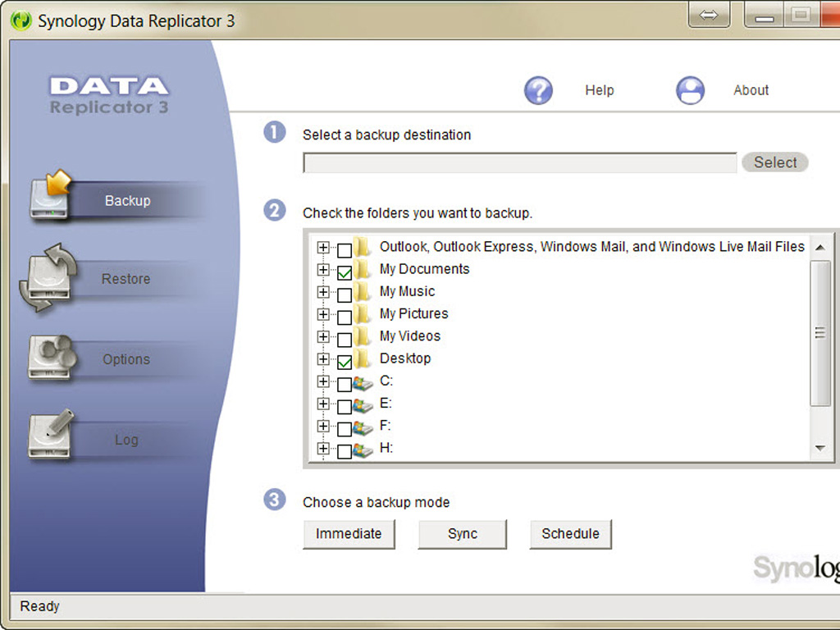
Task: Check the E: drive checkbox
Action: tap(345, 407)
